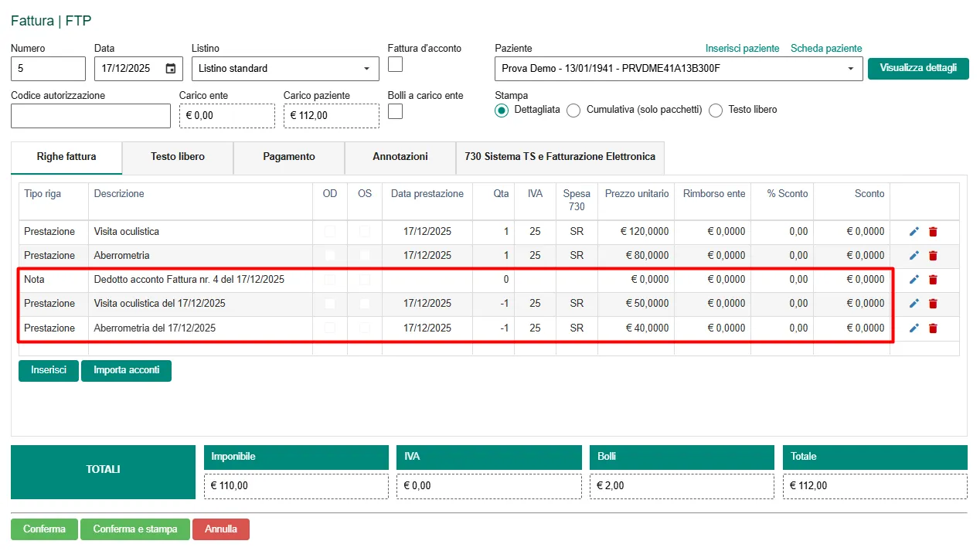Delete the Visita oculistica invoice row

(x=933, y=232)
